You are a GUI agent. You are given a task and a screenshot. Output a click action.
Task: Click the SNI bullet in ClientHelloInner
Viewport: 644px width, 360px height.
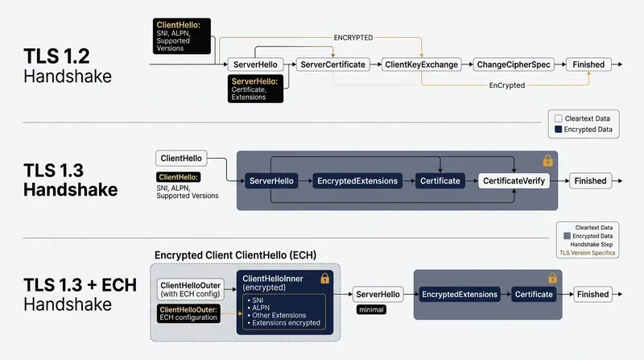pos(255,300)
